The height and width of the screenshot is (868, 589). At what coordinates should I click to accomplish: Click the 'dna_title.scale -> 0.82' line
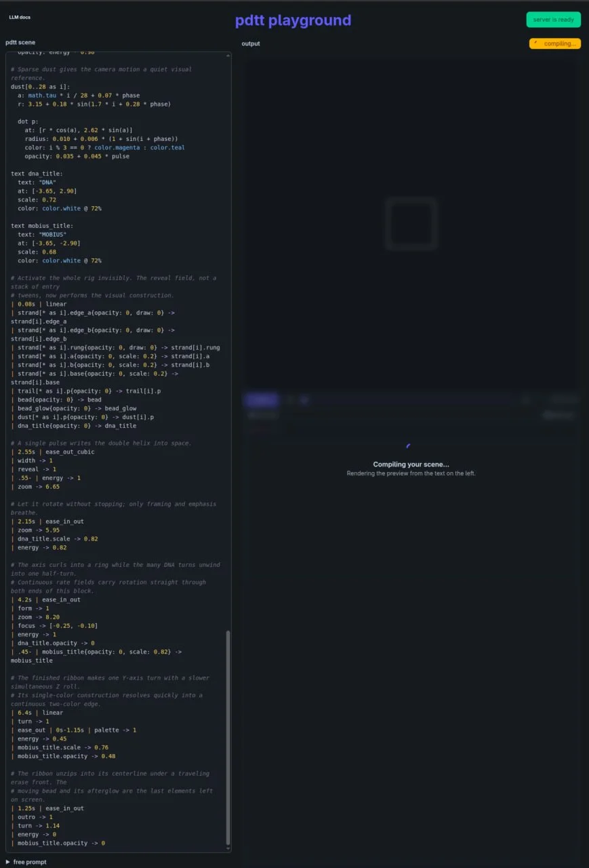click(x=54, y=540)
